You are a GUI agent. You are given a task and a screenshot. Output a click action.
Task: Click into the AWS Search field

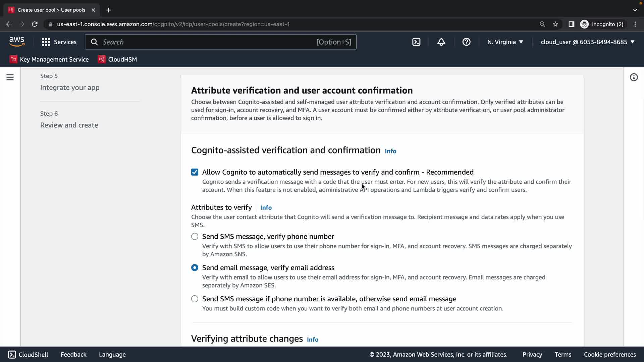click(208, 42)
